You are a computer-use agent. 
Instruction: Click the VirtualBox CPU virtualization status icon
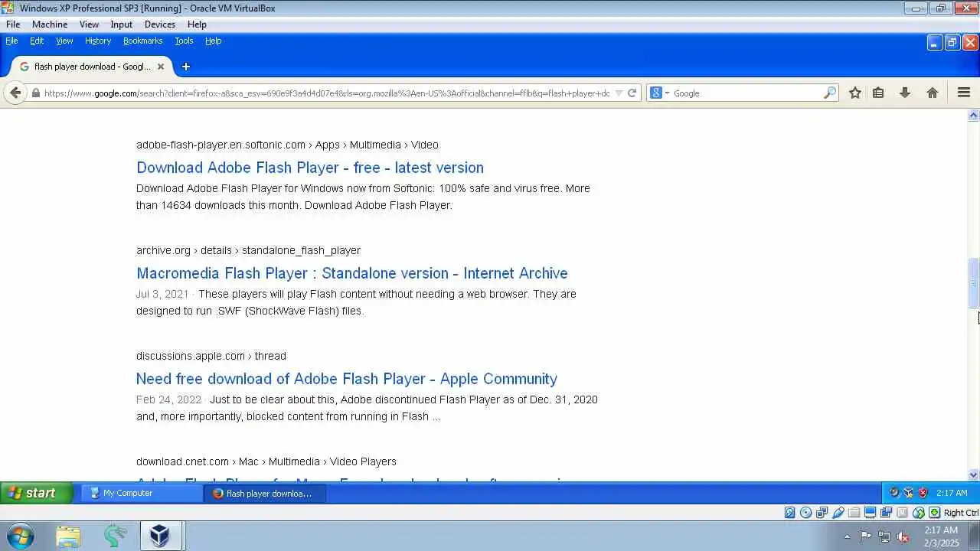[x=902, y=513]
